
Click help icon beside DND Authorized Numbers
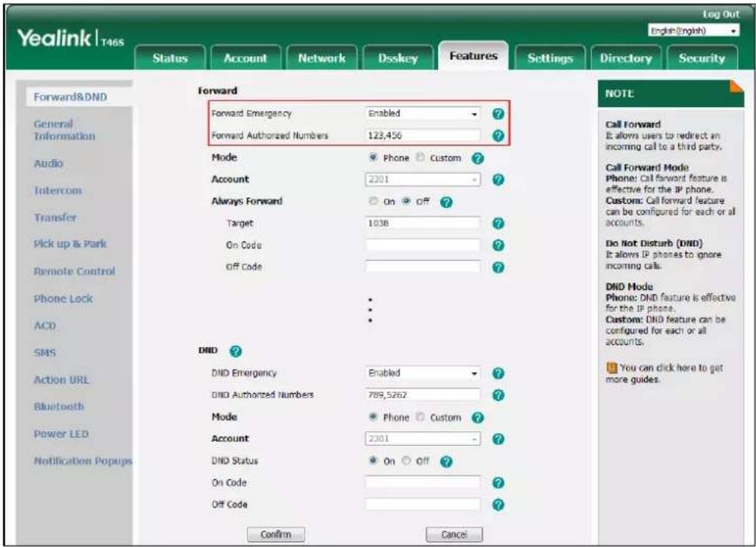(498, 395)
